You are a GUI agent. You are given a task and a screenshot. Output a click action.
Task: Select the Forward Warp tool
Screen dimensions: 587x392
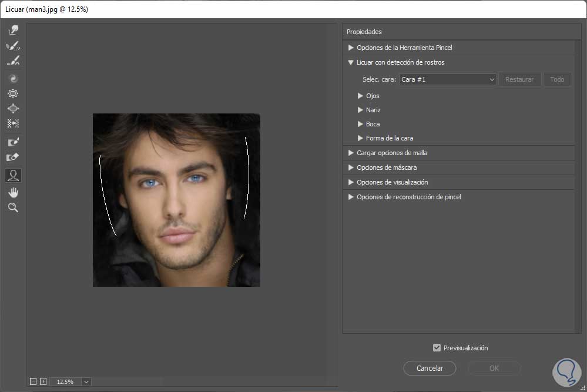pyautogui.click(x=13, y=31)
